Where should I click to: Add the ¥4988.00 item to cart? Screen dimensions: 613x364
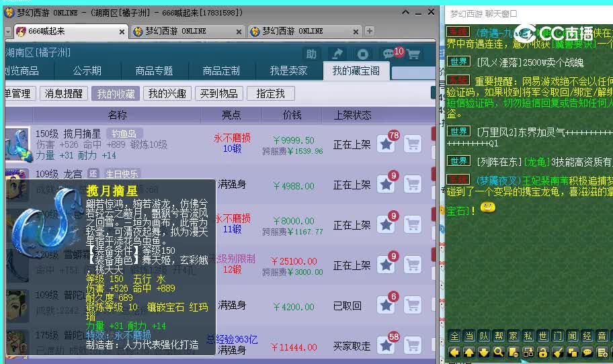pos(413,184)
